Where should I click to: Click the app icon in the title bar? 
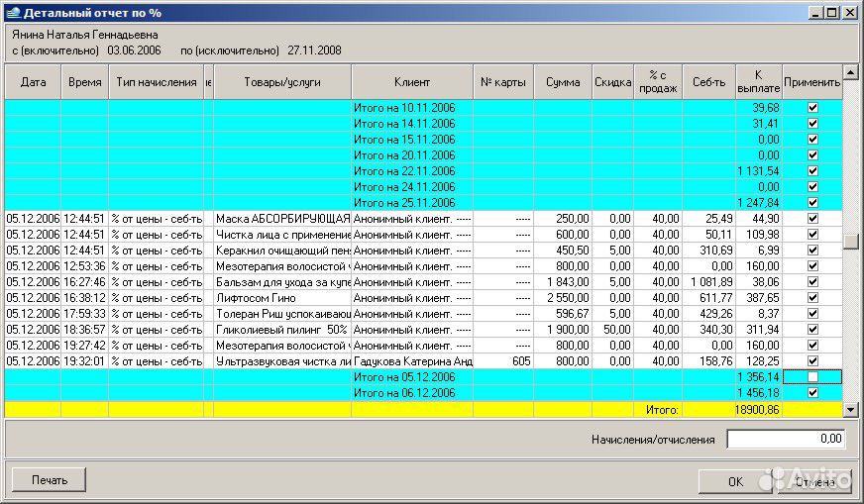click(12, 12)
